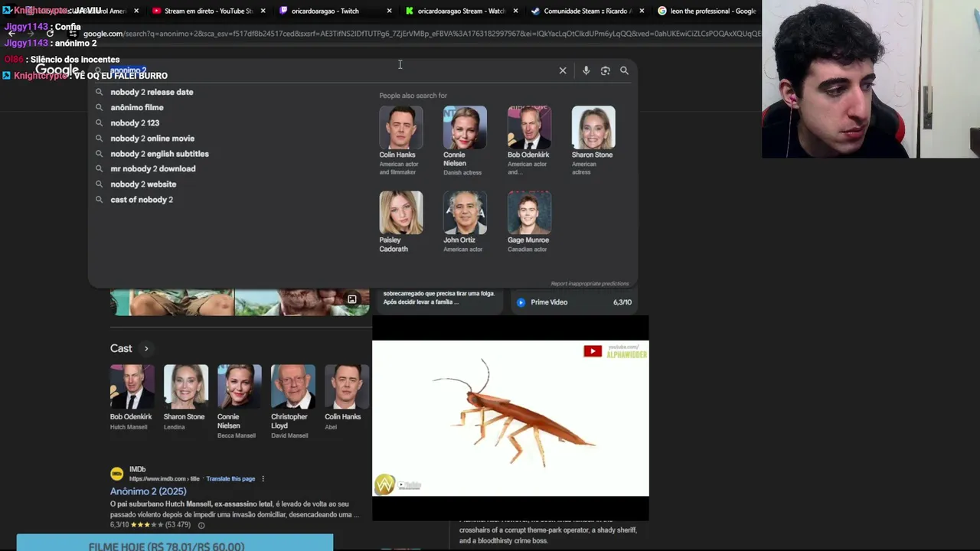Screen dimensions: 980x551
Task: Select suggestion 'nobody 2 123'
Action: (135, 122)
